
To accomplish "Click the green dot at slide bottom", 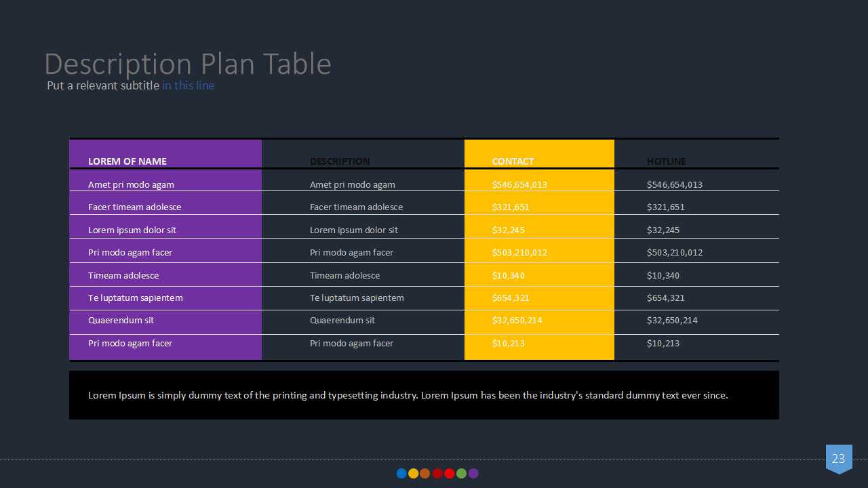I will (461, 473).
